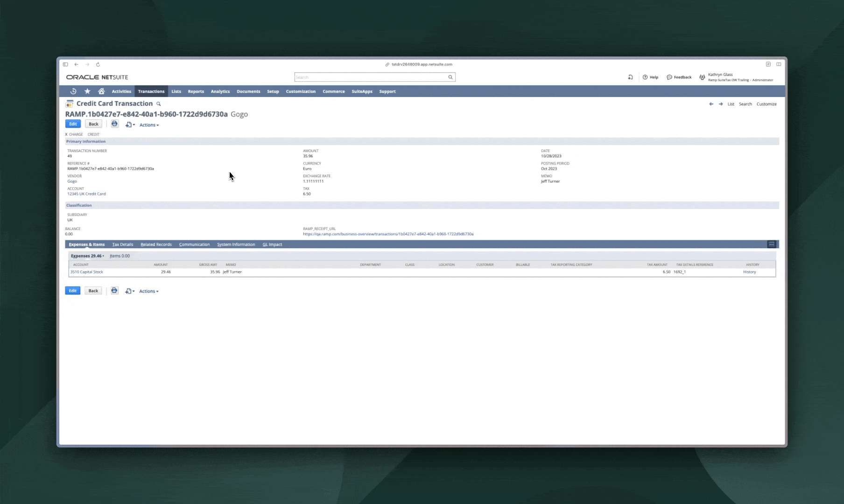Show the Items 0.00 sublist

coord(120,256)
